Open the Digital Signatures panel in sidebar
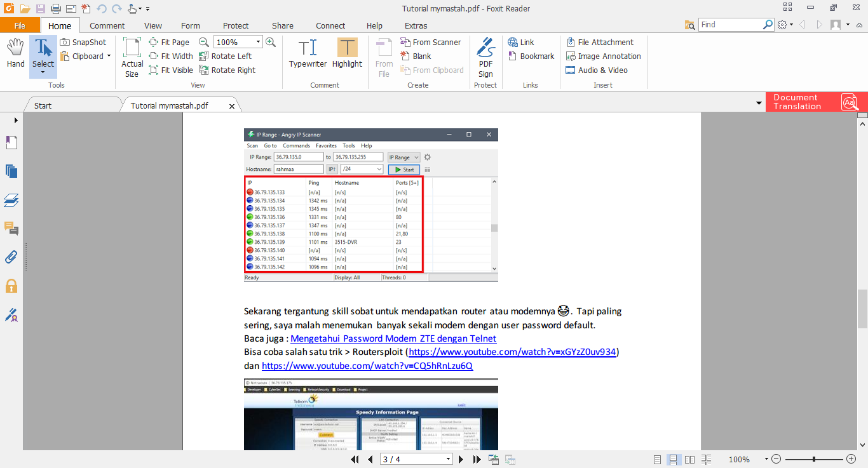868x468 pixels. [x=11, y=314]
